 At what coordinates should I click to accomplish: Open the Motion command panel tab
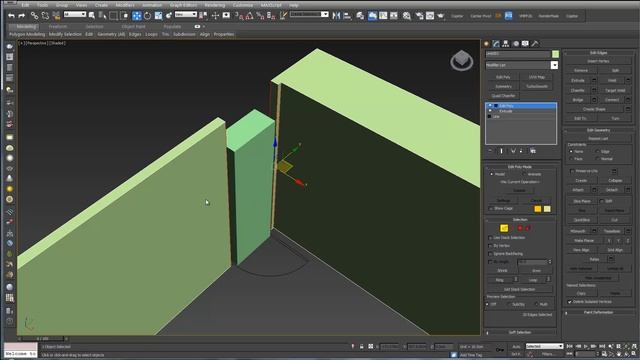(516, 44)
